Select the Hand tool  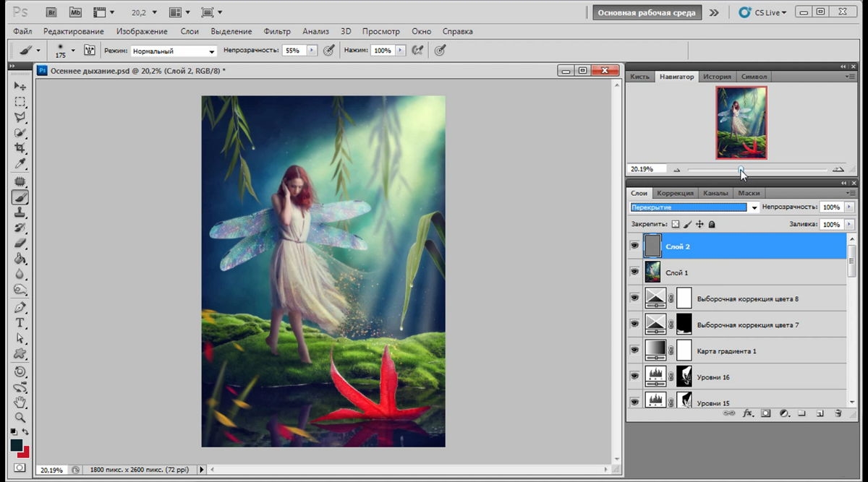pyautogui.click(x=20, y=402)
